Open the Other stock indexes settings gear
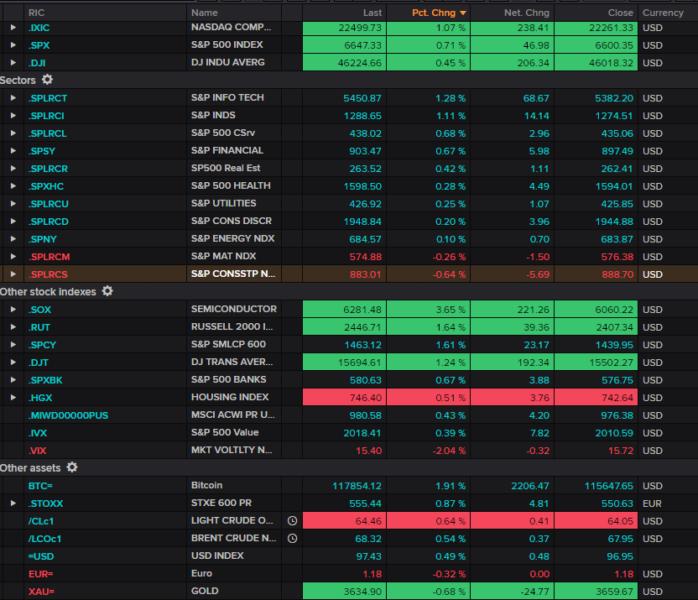 [107, 291]
